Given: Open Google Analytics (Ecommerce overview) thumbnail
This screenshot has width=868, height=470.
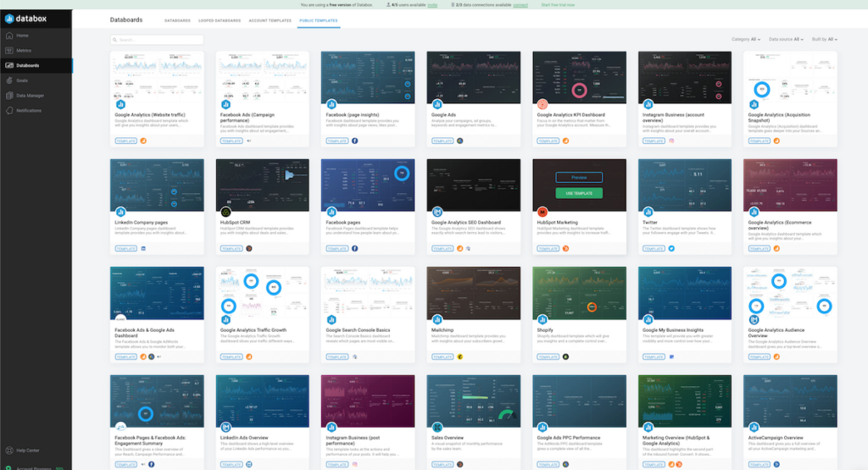Looking at the screenshot, I should (790, 185).
